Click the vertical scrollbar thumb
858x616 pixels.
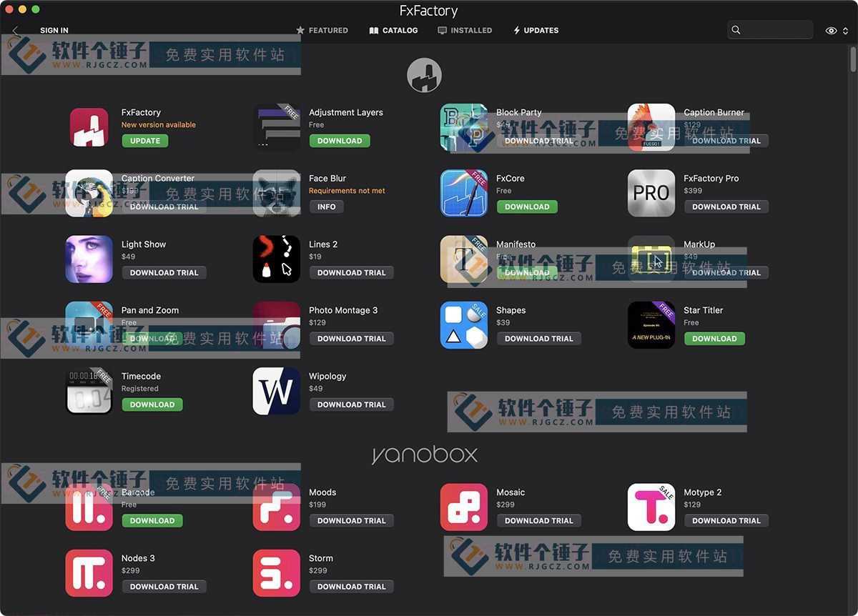[853, 59]
